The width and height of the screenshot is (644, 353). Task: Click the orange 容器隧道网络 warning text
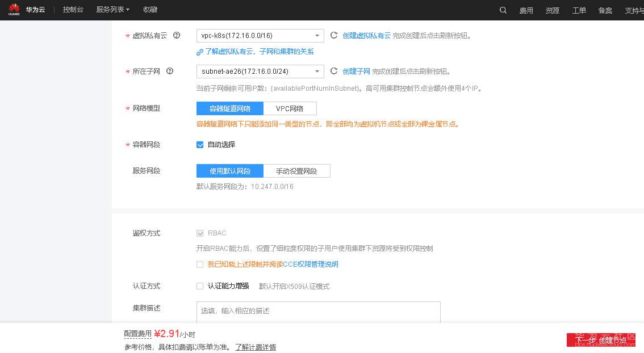click(328, 124)
